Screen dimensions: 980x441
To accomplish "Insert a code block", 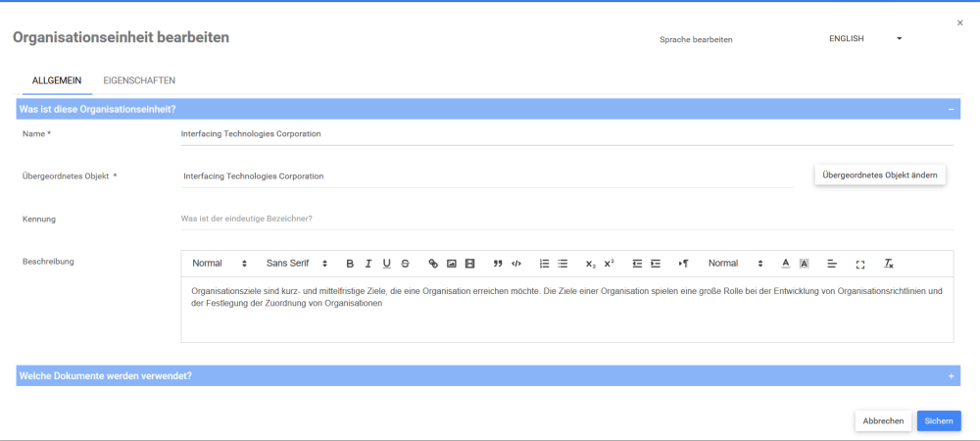I will (x=516, y=264).
